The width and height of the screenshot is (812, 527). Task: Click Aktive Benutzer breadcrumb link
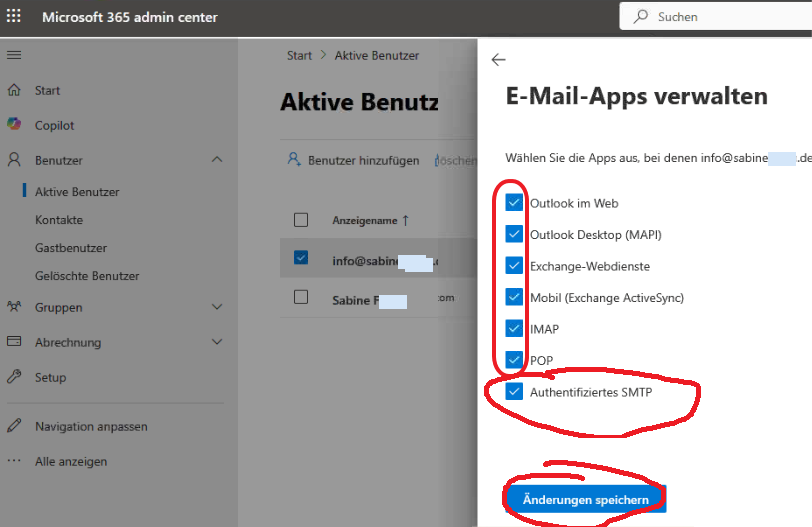[376, 55]
